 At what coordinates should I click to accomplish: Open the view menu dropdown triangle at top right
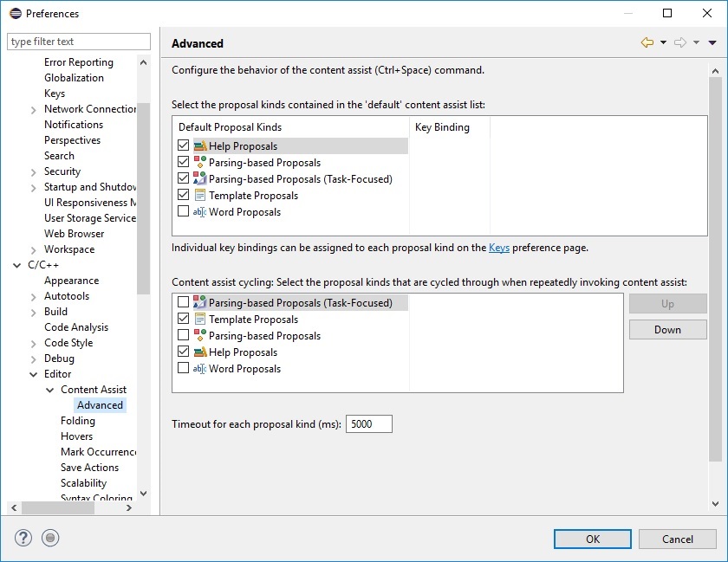[712, 42]
